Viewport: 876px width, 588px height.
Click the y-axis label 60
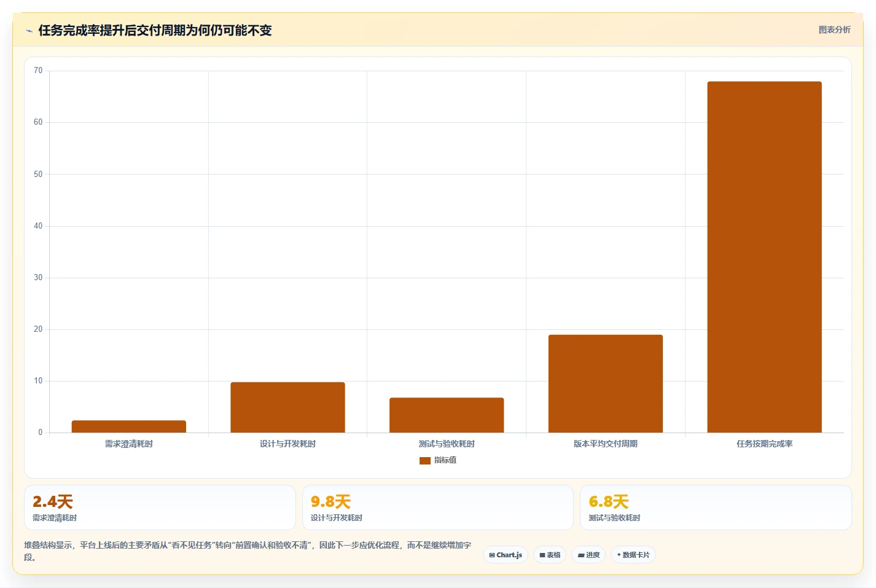(x=38, y=122)
